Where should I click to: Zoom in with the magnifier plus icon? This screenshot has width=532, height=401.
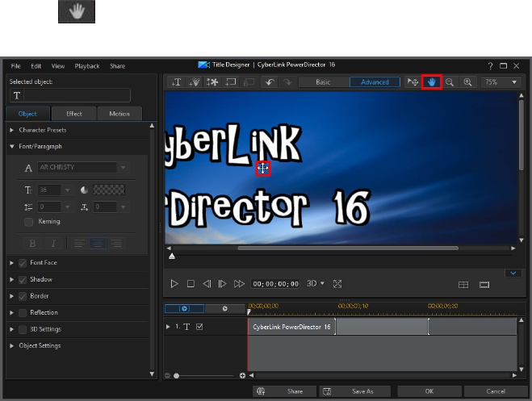pyautogui.click(x=467, y=82)
